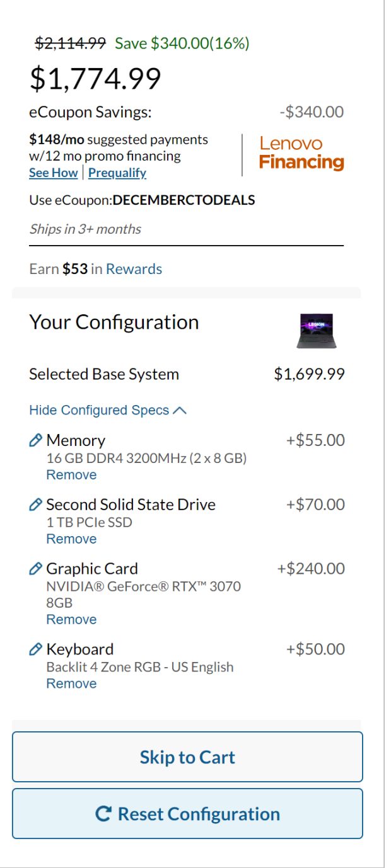
Task: Remove the 1 TB PCIe SSD
Action: pyautogui.click(x=71, y=539)
